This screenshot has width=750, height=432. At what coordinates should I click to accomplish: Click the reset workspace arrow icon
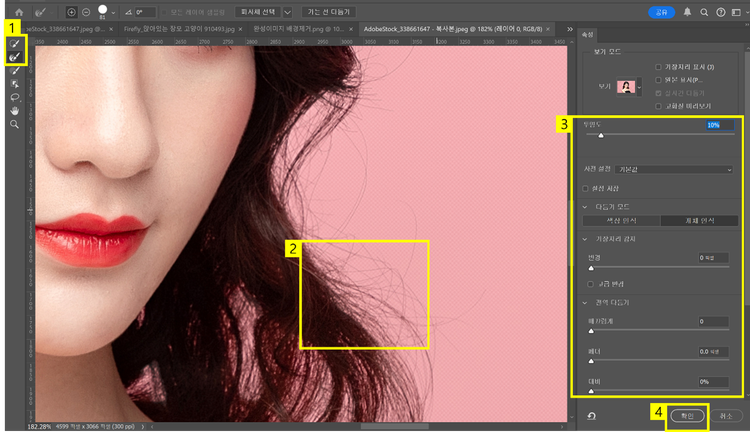click(593, 416)
